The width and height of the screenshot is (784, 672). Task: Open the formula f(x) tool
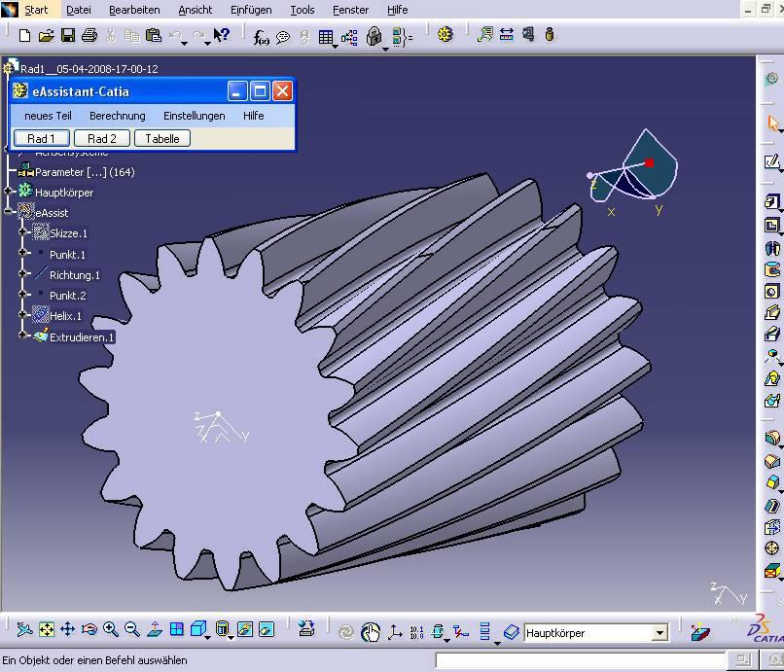(261, 37)
